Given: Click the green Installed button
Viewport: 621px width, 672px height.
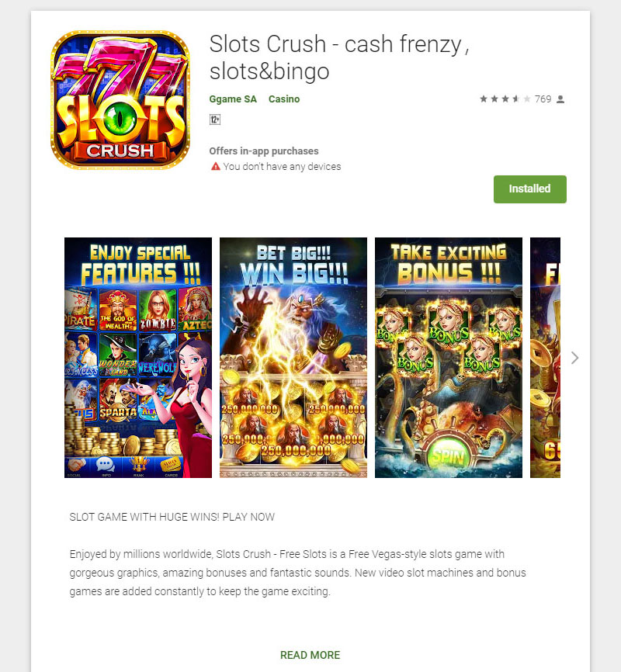Looking at the screenshot, I should (529, 189).
